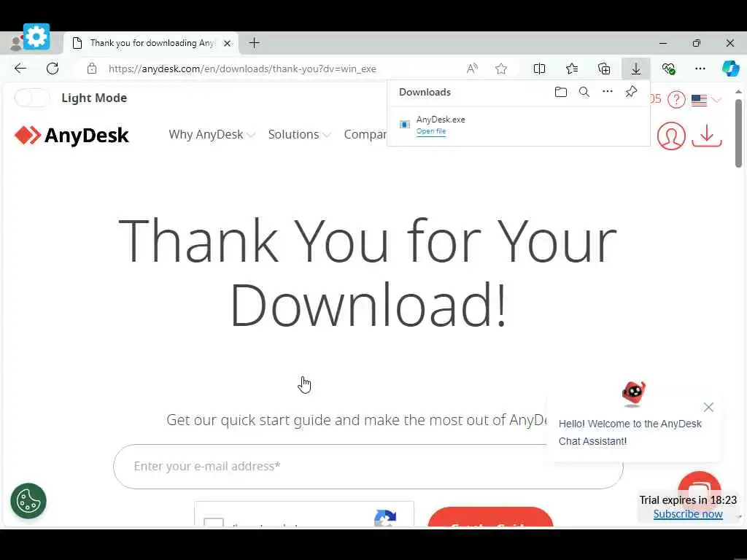Screen dimensions: 747x560
Task: Expand the Solutions menu
Action: 299,135
